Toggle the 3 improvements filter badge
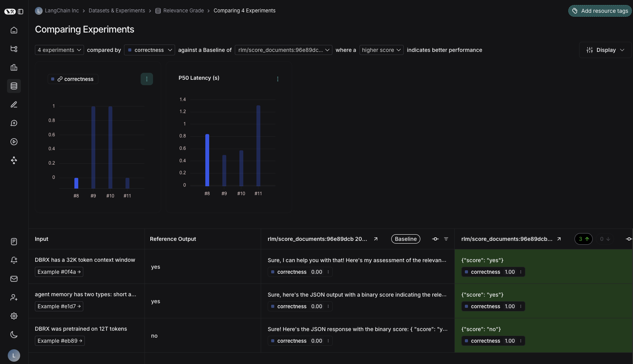 583,239
